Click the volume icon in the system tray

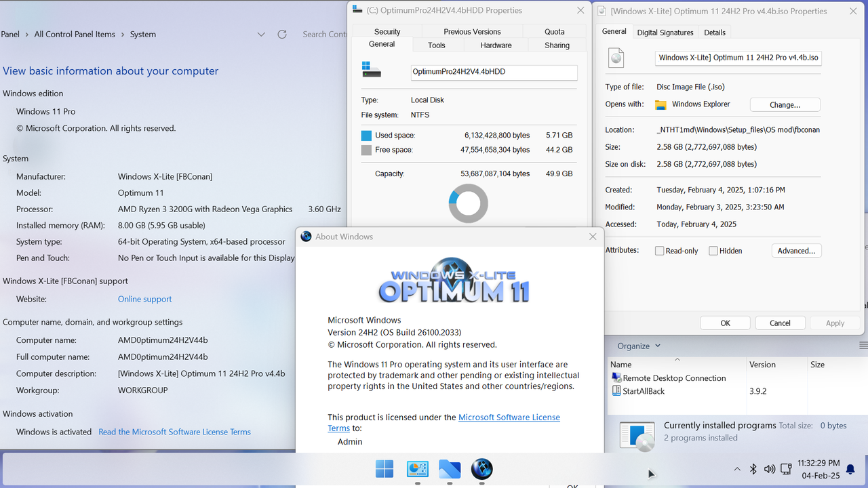[769, 468]
